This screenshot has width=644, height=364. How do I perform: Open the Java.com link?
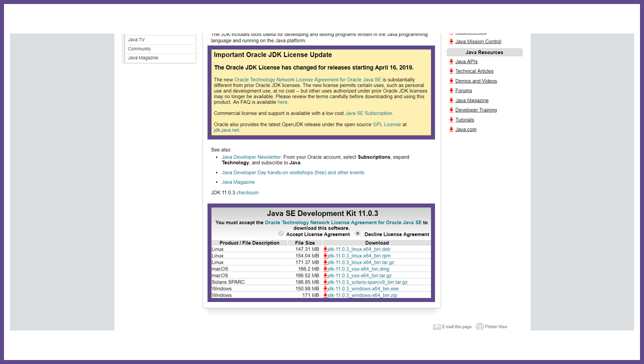[x=466, y=129]
